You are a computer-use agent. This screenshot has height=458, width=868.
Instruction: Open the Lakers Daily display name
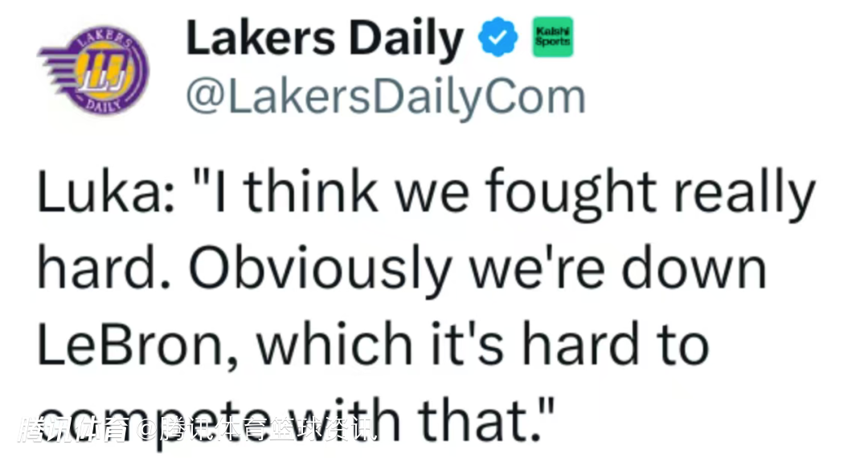pyautogui.click(x=325, y=39)
